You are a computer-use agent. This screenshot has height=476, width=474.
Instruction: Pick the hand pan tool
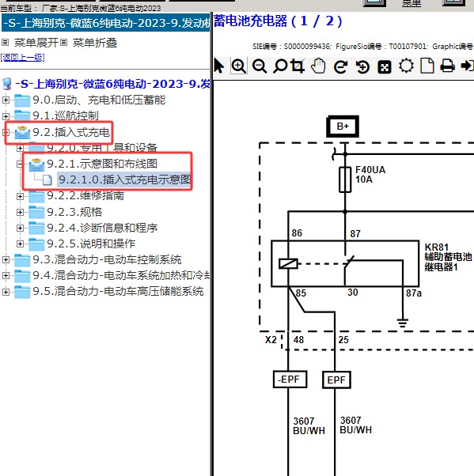click(x=318, y=66)
